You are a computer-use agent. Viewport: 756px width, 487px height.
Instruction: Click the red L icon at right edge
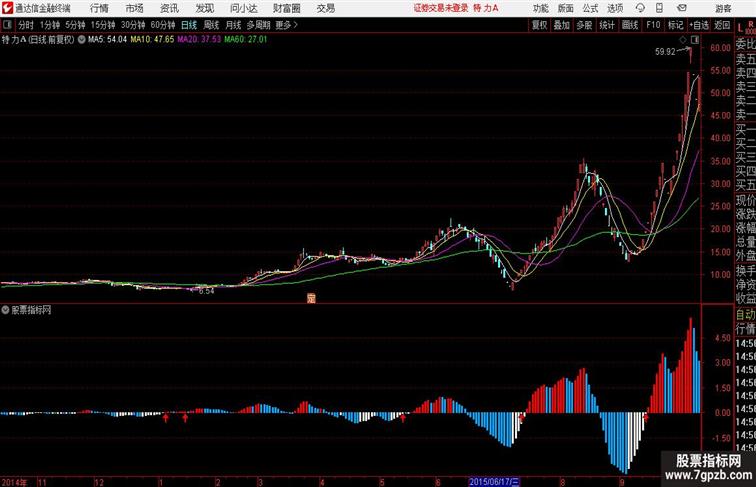(x=740, y=27)
